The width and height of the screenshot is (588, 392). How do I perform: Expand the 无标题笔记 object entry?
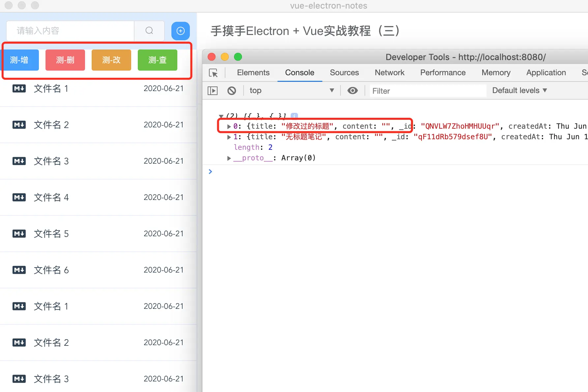[229, 137]
